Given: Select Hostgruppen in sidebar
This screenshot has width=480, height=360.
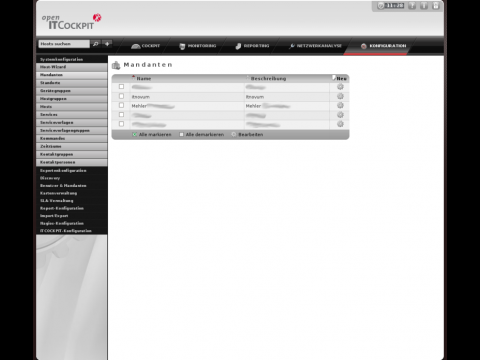Looking at the screenshot, I should pyautogui.click(x=72, y=99).
